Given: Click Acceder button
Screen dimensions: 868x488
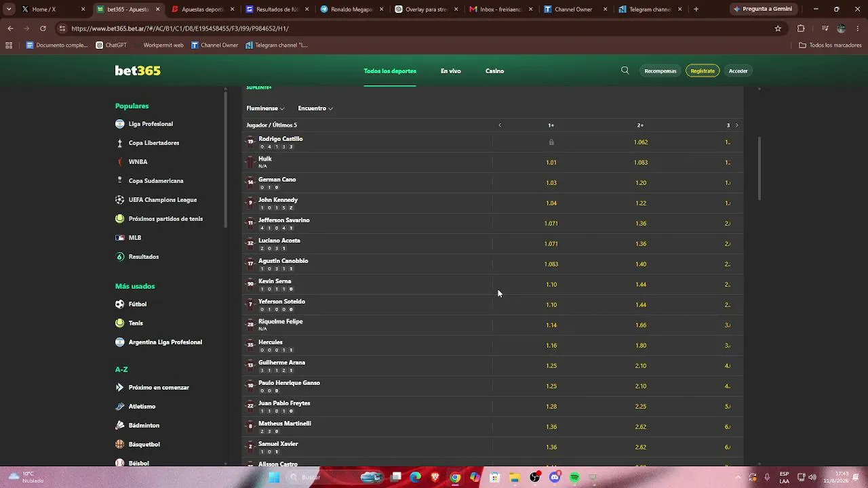Looking at the screenshot, I should [738, 71].
